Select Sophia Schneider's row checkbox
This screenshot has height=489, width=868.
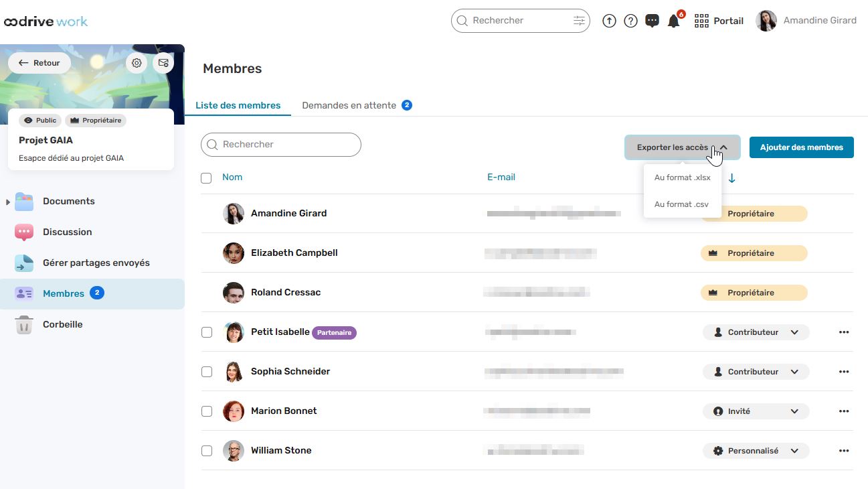coord(207,372)
